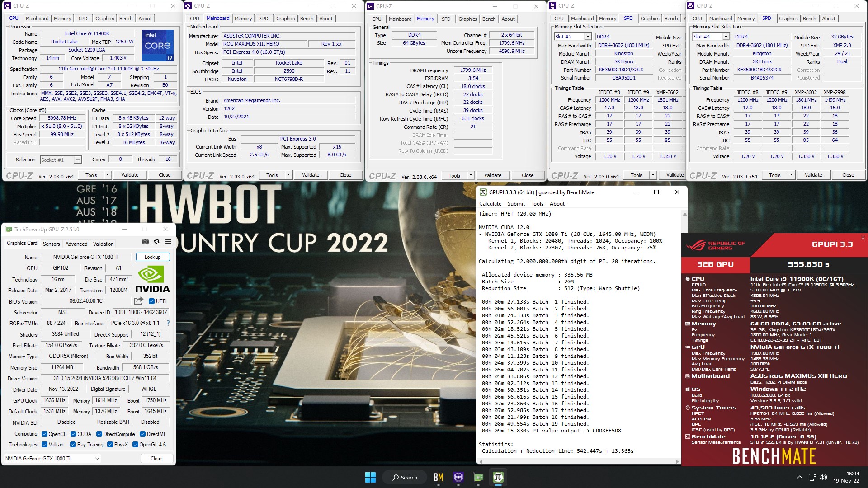This screenshot has width=868, height=488.
Task: Click the Close button in GPU-Z
Action: click(156, 458)
